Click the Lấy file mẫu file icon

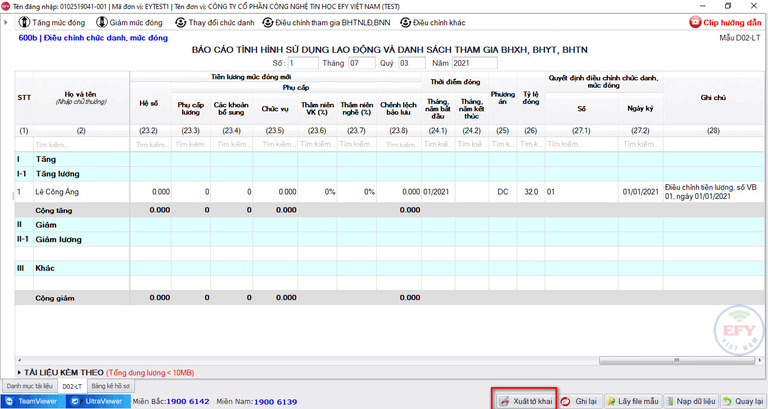611,402
